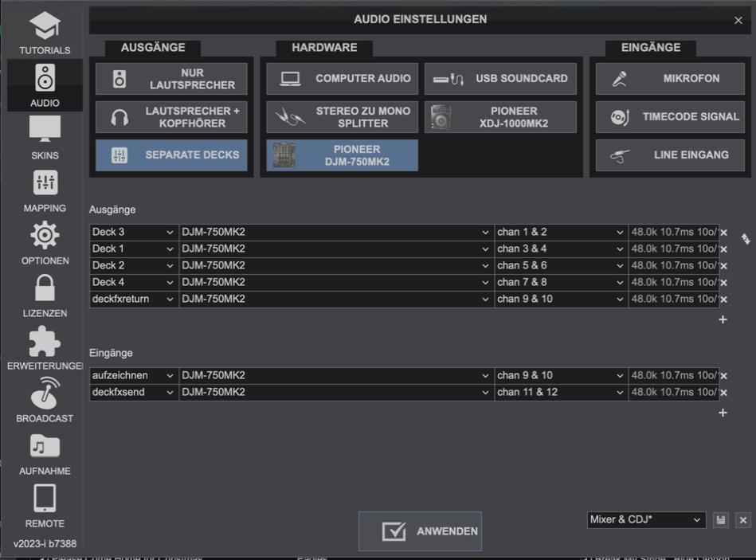This screenshot has height=560, width=756.
Task: Remove the aufzeichnen input row
Action: [x=723, y=376]
